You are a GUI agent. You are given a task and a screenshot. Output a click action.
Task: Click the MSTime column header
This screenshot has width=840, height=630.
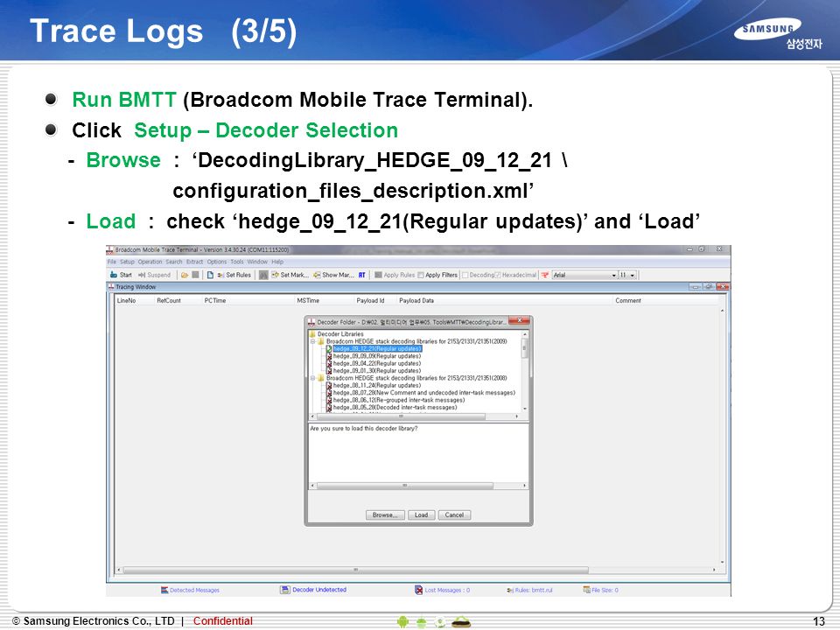[308, 300]
